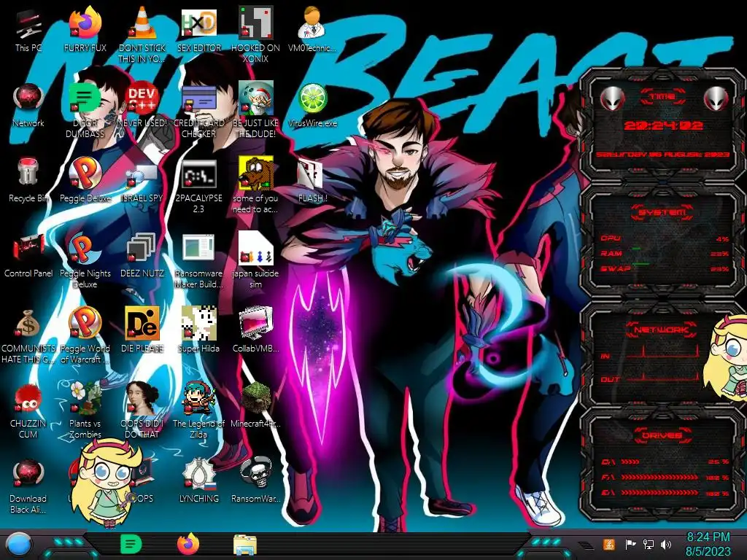Launch Peggle Nights Deluxe shortcut
Image resolution: width=747 pixels, height=560 pixels.
click(x=85, y=260)
